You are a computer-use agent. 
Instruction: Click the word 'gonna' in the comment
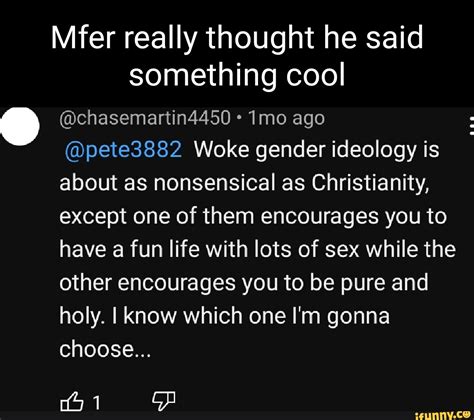pos(358,317)
